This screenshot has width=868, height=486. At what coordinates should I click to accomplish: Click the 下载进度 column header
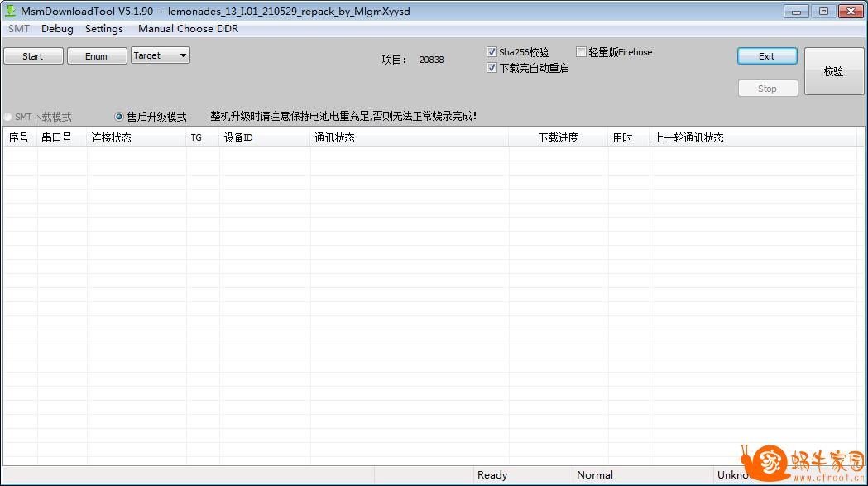(x=558, y=137)
